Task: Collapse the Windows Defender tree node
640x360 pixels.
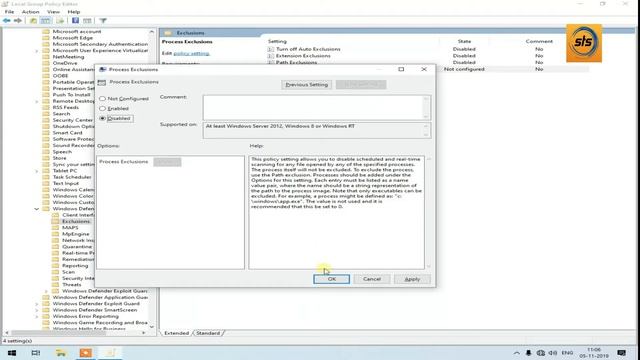Action: 36,209
